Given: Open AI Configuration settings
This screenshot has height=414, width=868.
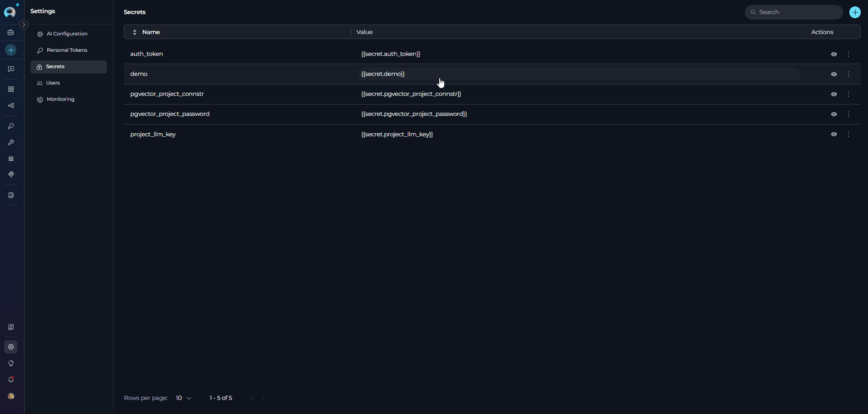Looking at the screenshot, I should coord(67,34).
